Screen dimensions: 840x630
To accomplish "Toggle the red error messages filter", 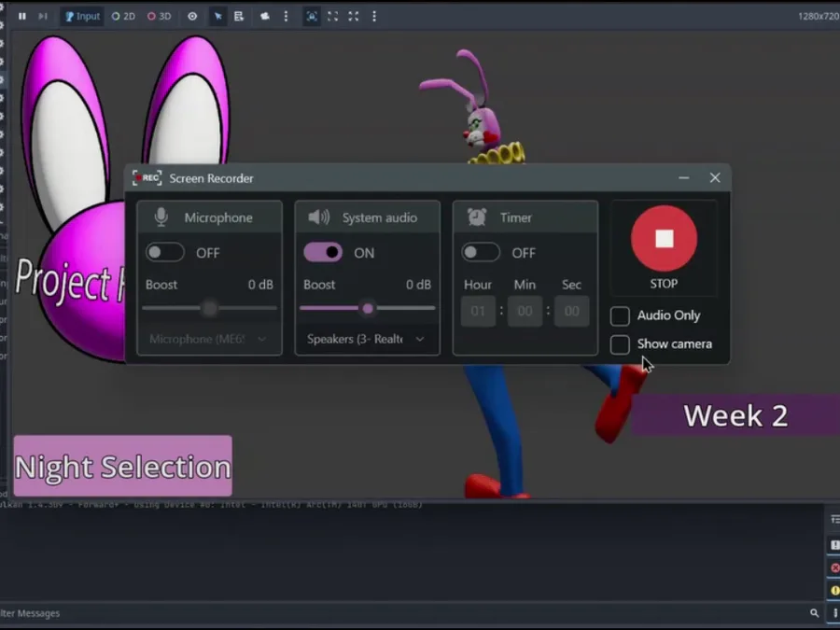I will click(834, 568).
